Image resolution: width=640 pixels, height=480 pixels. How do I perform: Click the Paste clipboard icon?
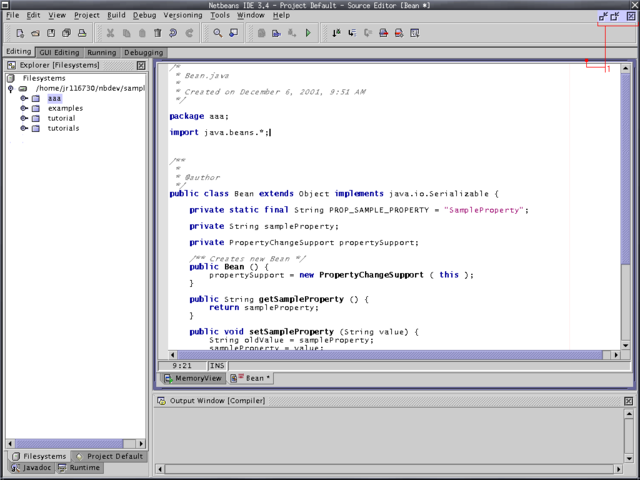pyautogui.click(x=142, y=33)
